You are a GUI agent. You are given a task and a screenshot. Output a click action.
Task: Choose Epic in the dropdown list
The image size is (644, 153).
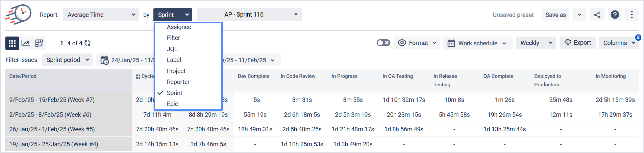(172, 104)
